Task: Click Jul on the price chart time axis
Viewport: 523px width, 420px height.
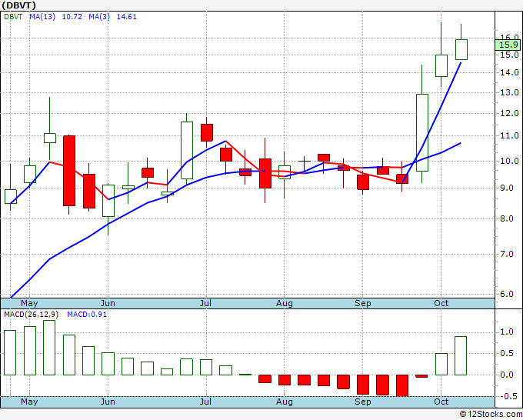Action: tap(206, 303)
